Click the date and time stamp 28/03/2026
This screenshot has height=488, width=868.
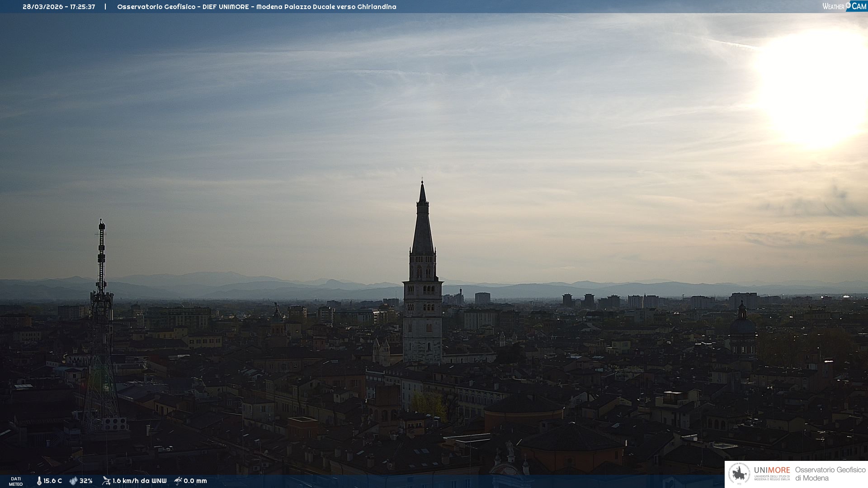[x=59, y=7]
